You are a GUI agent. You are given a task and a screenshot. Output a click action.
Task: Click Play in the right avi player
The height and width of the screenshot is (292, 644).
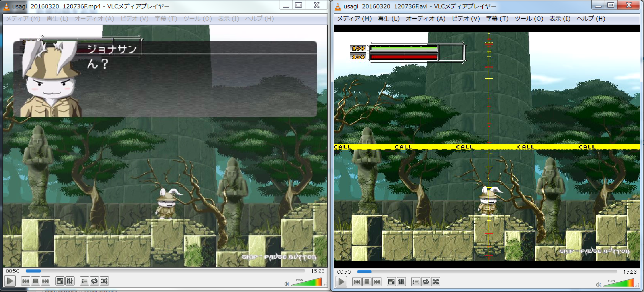(342, 282)
